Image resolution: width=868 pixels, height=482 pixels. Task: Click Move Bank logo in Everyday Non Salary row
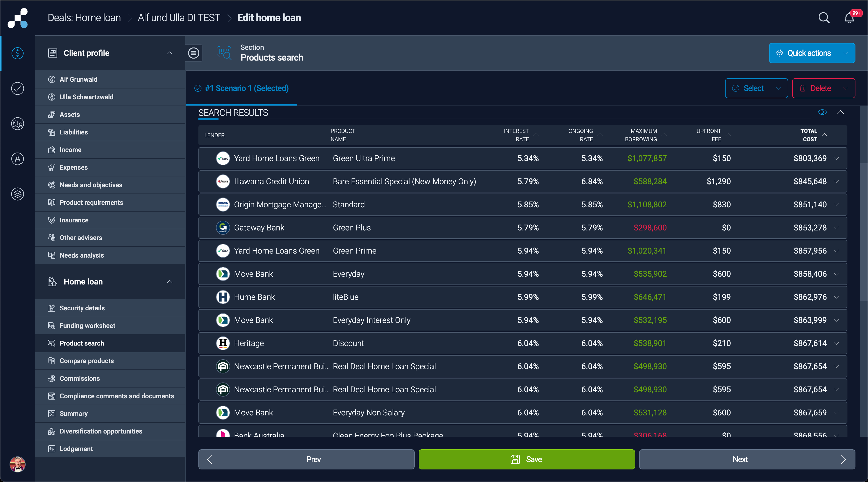tap(223, 413)
